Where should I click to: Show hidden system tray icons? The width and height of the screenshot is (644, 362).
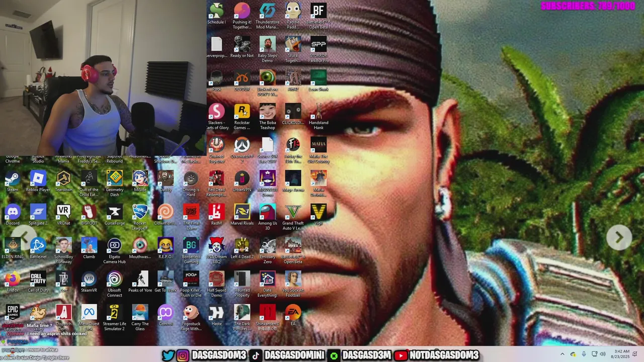[x=562, y=354]
